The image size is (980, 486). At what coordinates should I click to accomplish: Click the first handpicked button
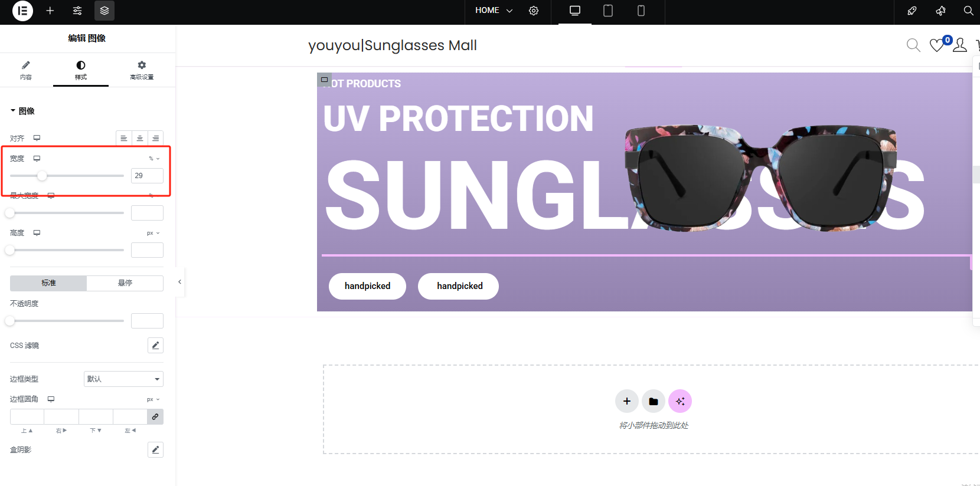pyautogui.click(x=367, y=286)
